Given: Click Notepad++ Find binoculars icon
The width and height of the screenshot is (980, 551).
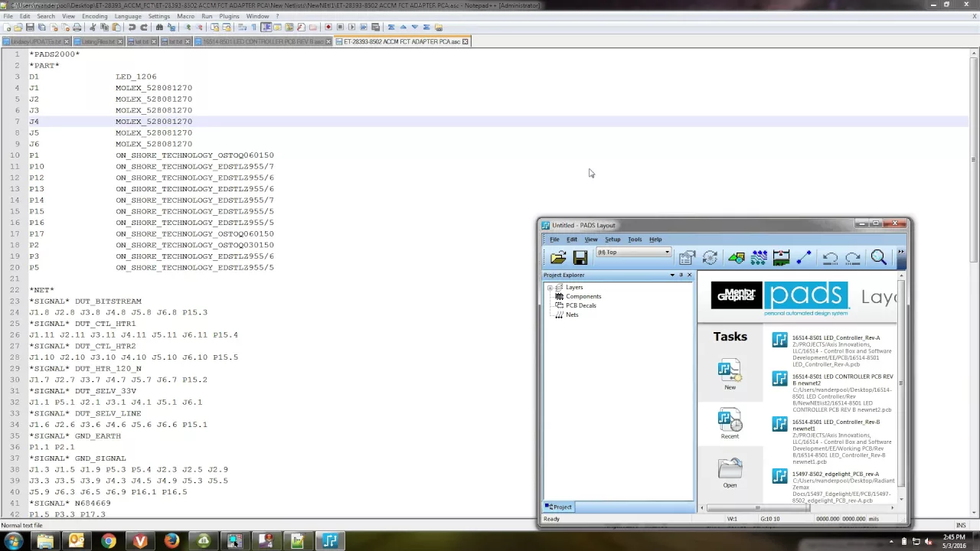Looking at the screenshot, I should click(x=159, y=28).
